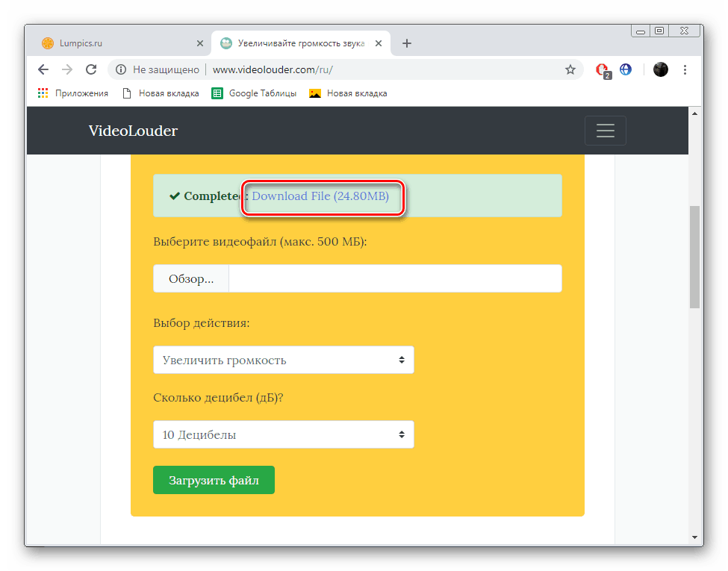Open the Приложения apps grid icon
The image size is (728, 571).
[43, 93]
